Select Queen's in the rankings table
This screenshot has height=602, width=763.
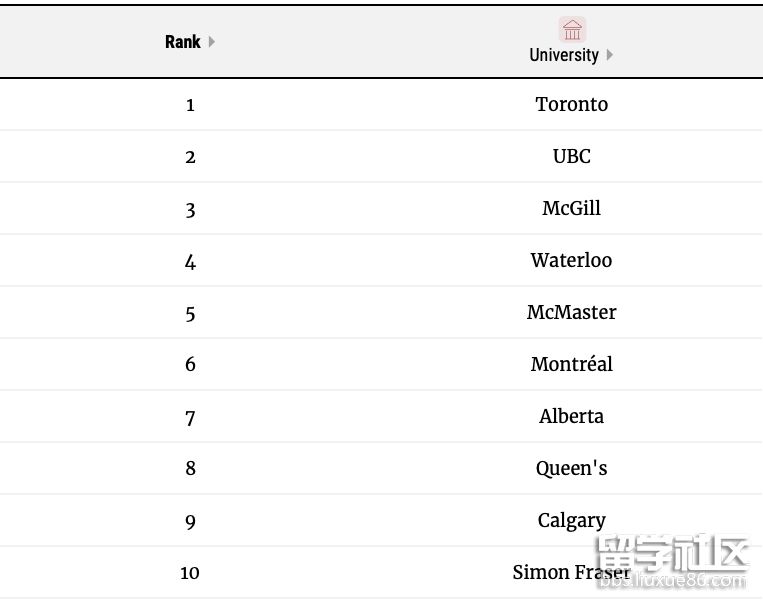pos(572,469)
